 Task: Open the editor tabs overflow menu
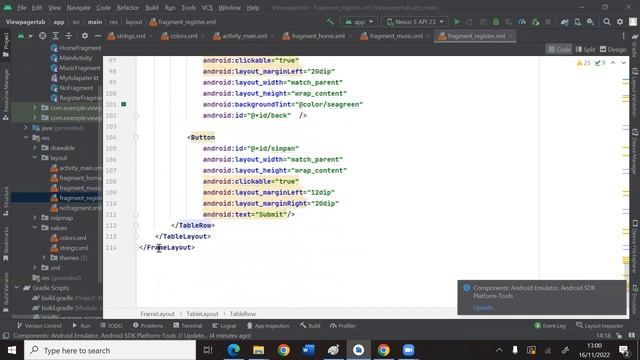pos(623,36)
